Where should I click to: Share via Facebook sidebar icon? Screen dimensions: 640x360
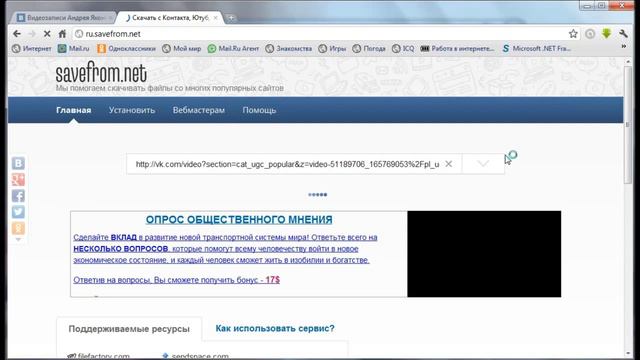pyautogui.click(x=18, y=196)
